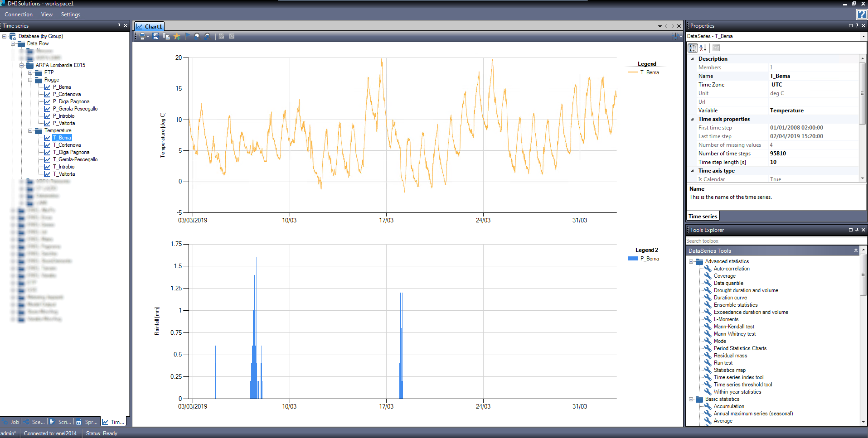
Task: Collapse the Temperature folder in tree
Action: coord(30,130)
